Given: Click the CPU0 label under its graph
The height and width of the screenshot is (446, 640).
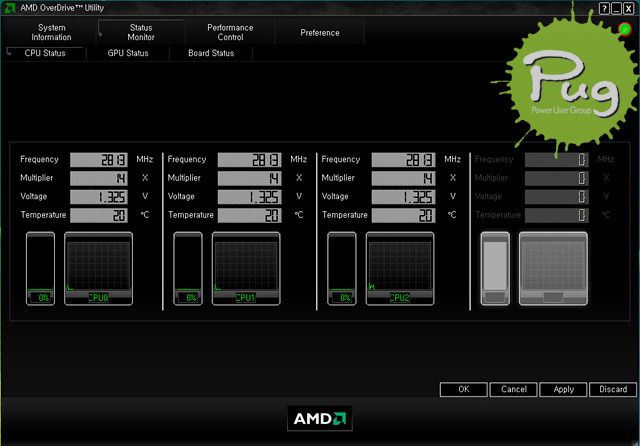Looking at the screenshot, I should tap(98, 298).
